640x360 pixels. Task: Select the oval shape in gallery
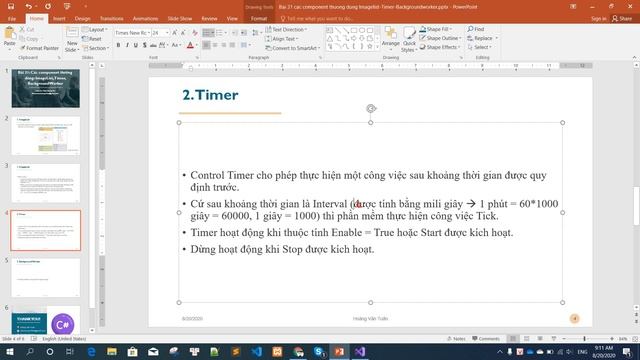click(362, 30)
